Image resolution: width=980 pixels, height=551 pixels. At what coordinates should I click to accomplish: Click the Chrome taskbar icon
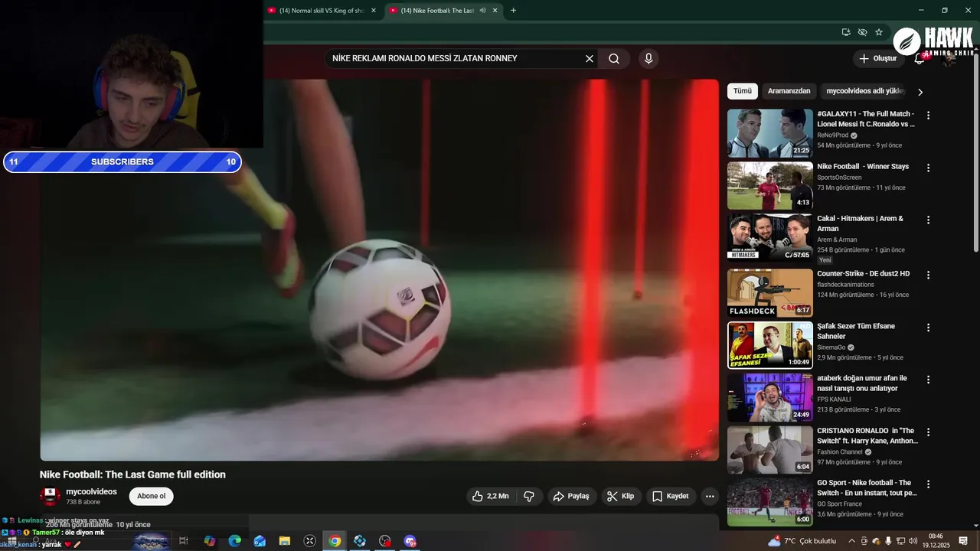click(x=335, y=541)
